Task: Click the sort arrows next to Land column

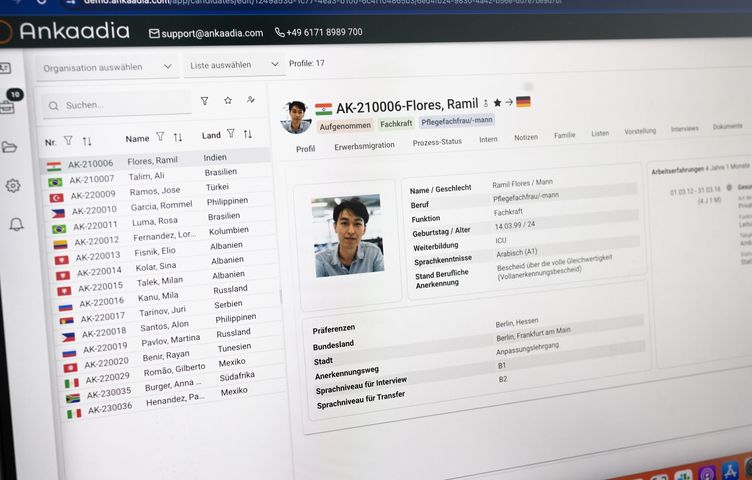Action: 247,134
